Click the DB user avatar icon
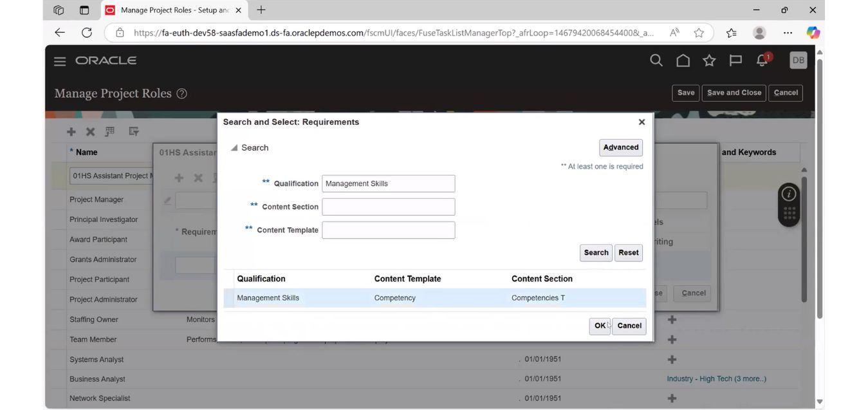This screenshot has width=868, height=410. pyautogui.click(x=797, y=60)
